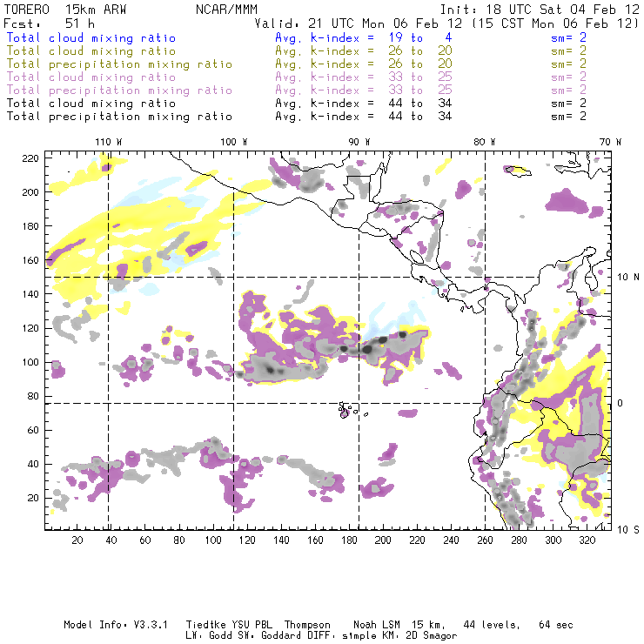Select the blue 'Total cloud mixing ratio' legend line
This screenshot has width=644, height=644.
pos(91,37)
